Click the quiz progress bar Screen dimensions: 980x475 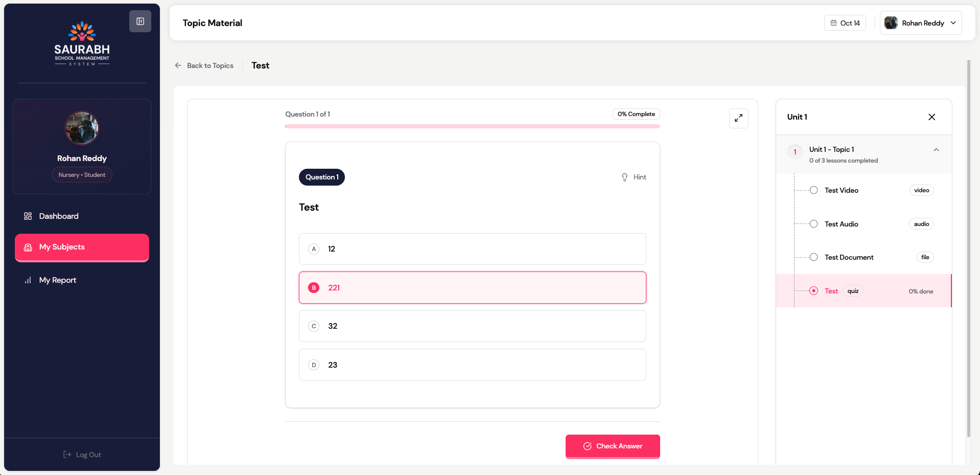(472, 126)
